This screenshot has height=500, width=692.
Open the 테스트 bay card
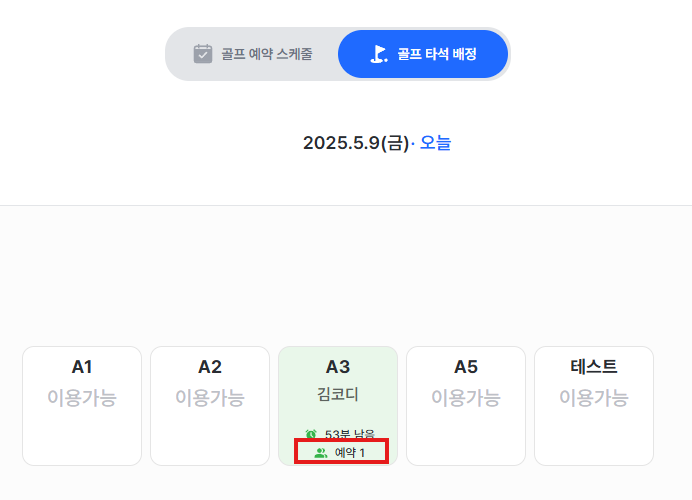[594, 406]
